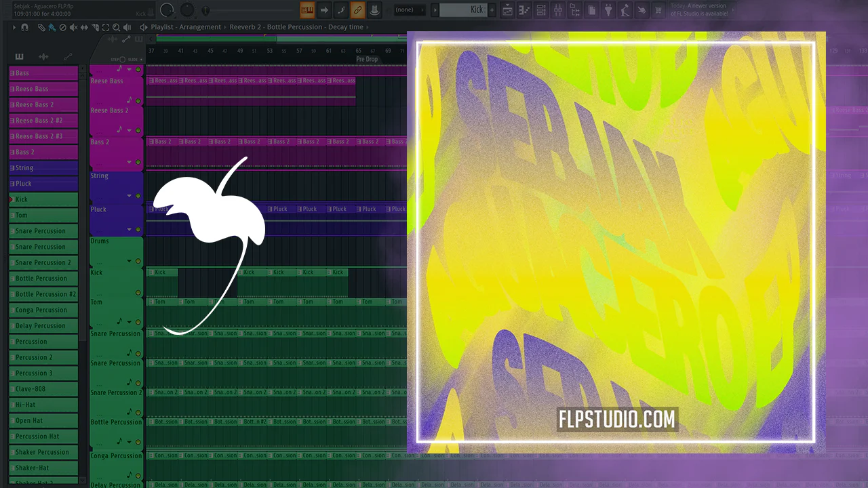The image size is (868, 488).
Task: Show the Channel rack from the toolbar
Action: click(541, 10)
